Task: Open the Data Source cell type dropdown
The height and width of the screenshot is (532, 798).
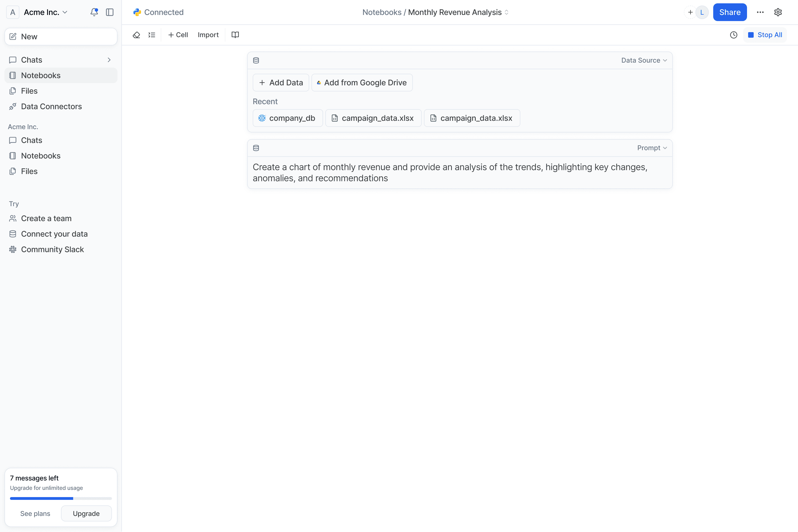Action: point(644,60)
